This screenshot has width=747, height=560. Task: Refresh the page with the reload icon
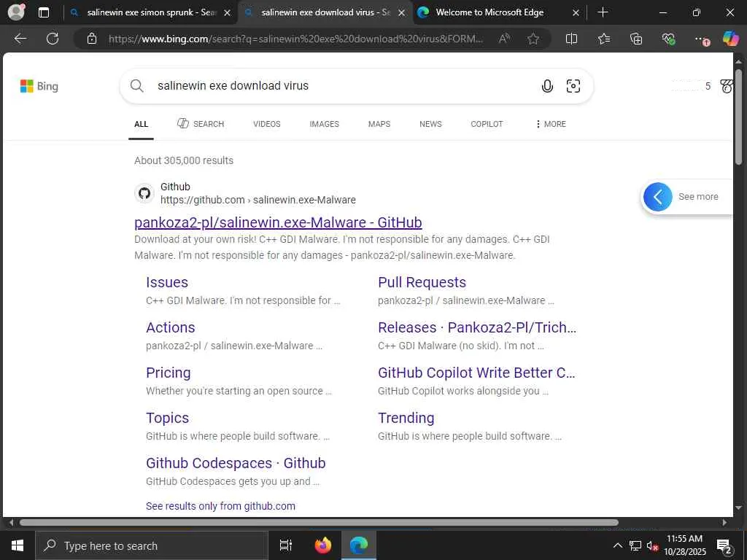coord(53,39)
